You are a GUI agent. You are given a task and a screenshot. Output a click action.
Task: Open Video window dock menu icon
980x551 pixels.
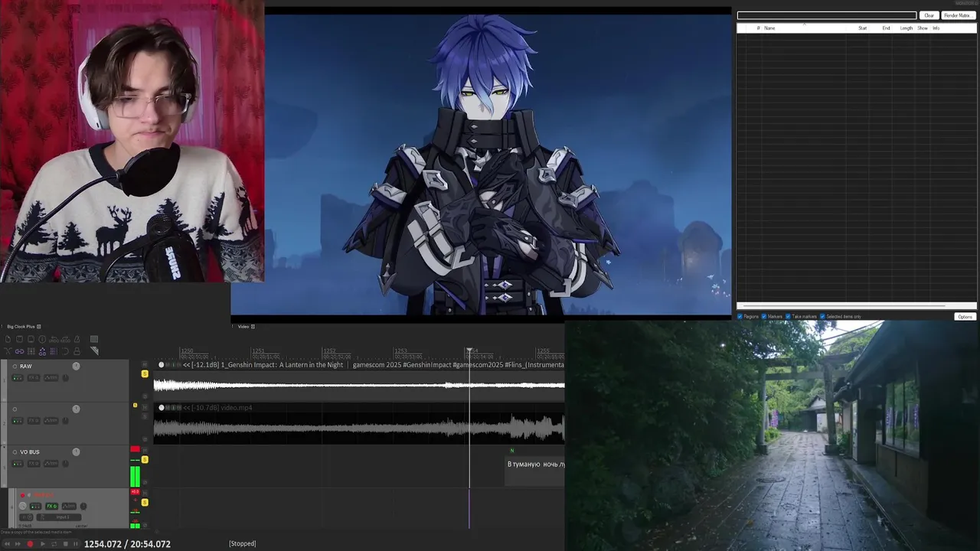(253, 327)
